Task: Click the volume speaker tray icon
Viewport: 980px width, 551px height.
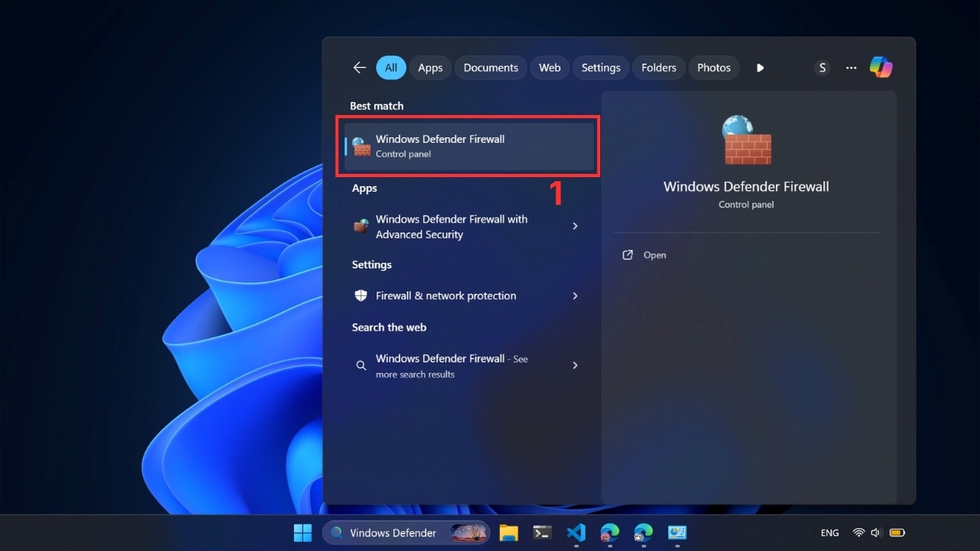Action: 876,533
